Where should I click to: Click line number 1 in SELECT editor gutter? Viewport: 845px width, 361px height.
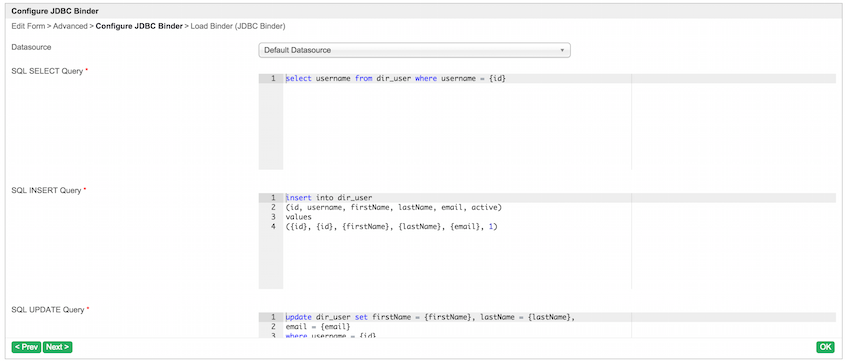coord(273,79)
